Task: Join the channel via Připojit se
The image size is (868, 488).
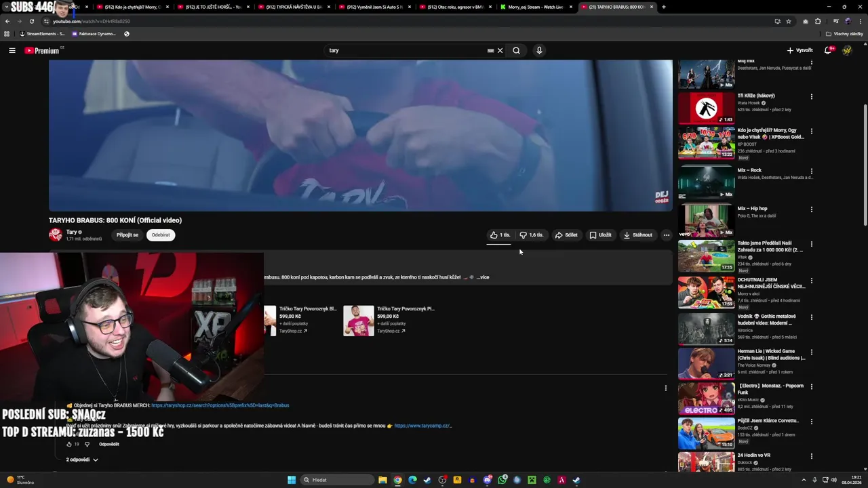Action: 127,235
